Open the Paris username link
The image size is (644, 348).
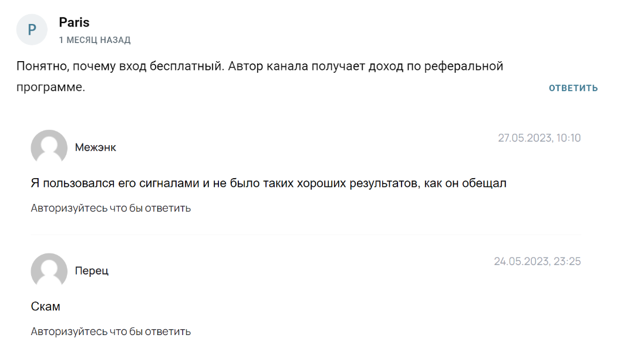(74, 22)
